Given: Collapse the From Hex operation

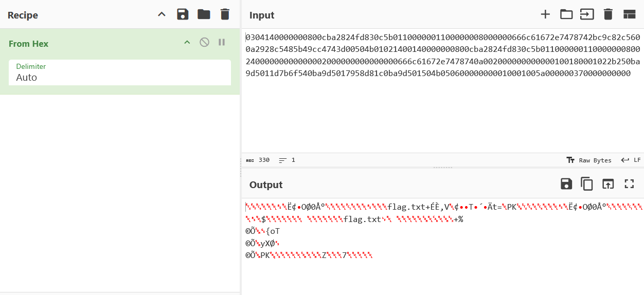Looking at the screenshot, I should pyautogui.click(x=187, y=42).
